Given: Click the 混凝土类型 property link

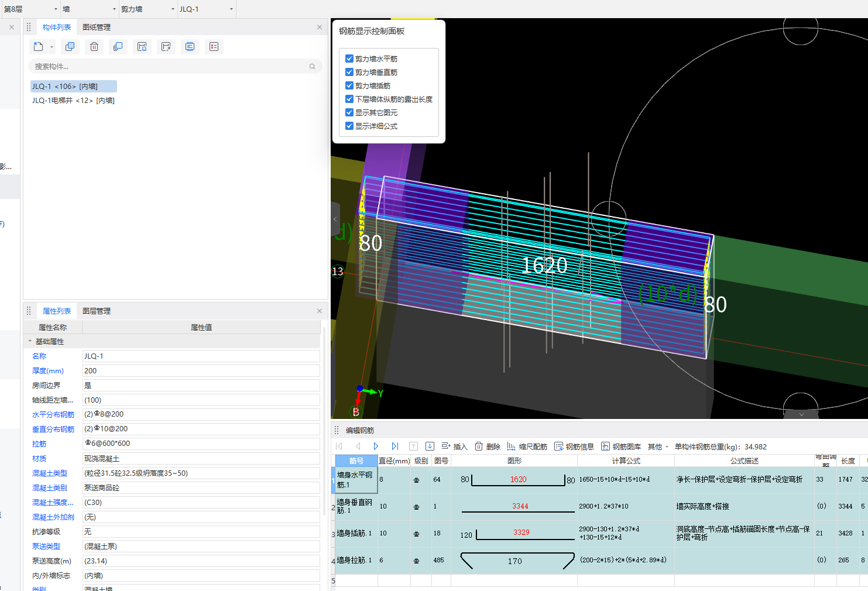Looking at the screenshot, I should coord(50,473).
